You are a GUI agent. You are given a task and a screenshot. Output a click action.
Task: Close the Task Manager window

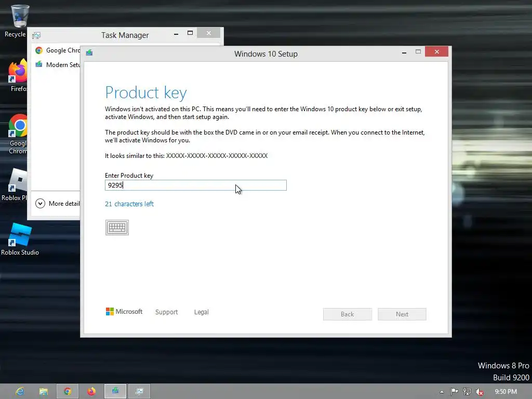[209, 33]
